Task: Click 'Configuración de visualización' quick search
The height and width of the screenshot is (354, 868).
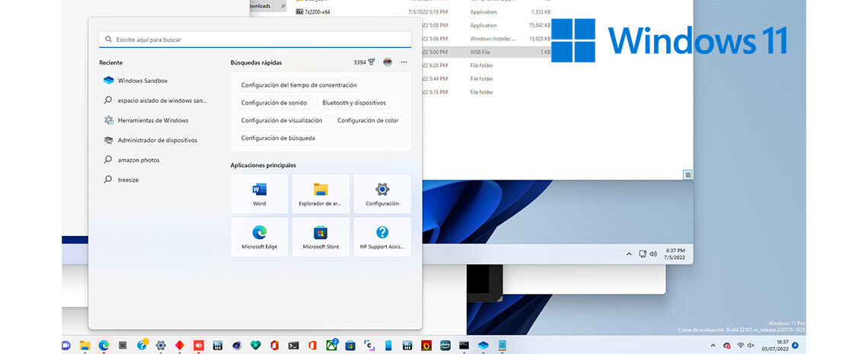Action: click(282, 120)
